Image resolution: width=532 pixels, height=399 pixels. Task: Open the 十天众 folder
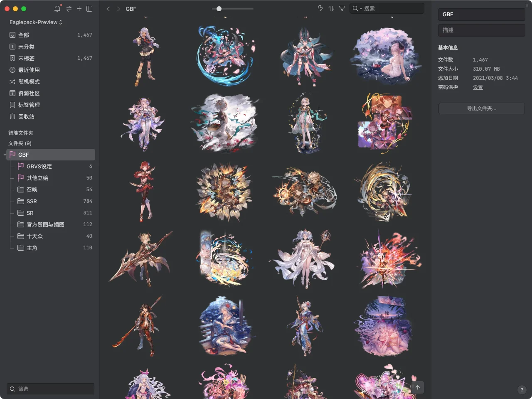point(51,236)
